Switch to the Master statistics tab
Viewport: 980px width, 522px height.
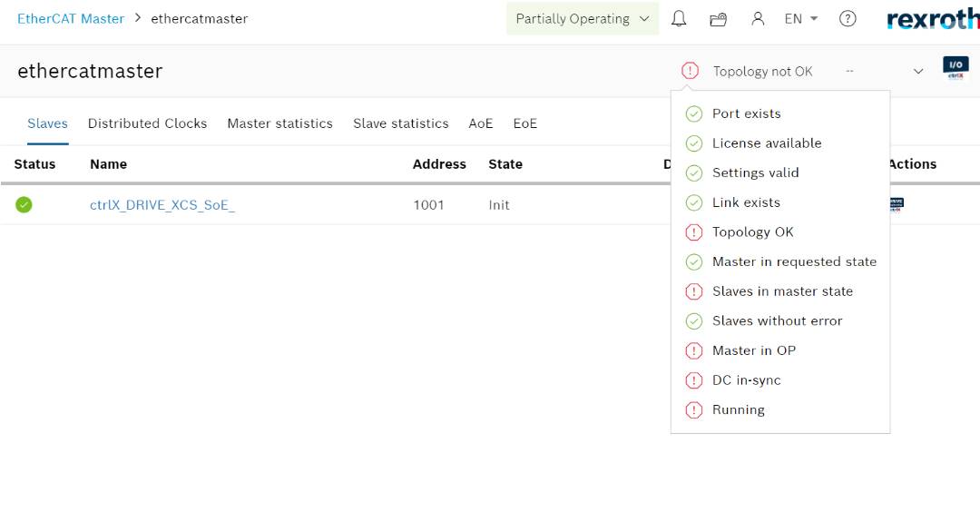[x=279, y=123]
